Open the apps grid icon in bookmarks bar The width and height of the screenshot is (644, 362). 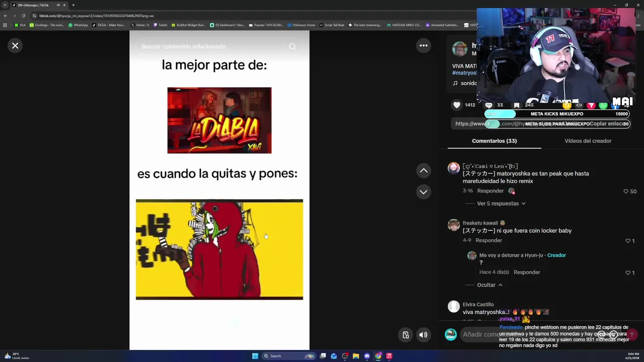coord(5,25)
